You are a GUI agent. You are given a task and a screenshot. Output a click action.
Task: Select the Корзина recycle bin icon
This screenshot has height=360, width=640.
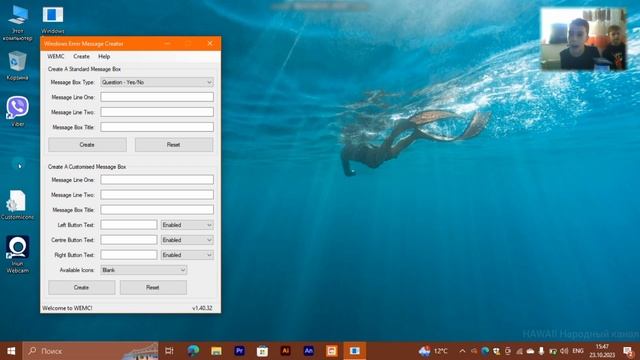(x=18, y=65)
